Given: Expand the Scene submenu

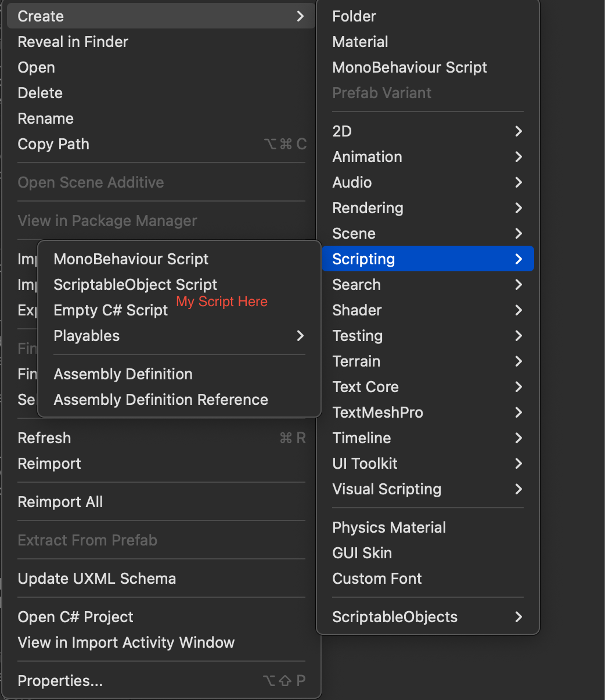Looking at the screenshot, I should [428, 234].
